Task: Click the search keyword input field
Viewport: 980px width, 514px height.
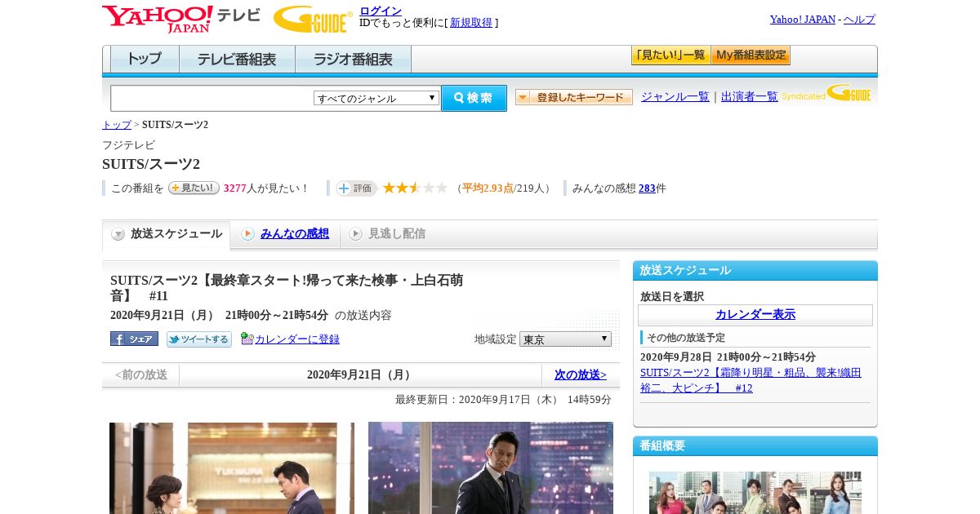Action: 212,98
